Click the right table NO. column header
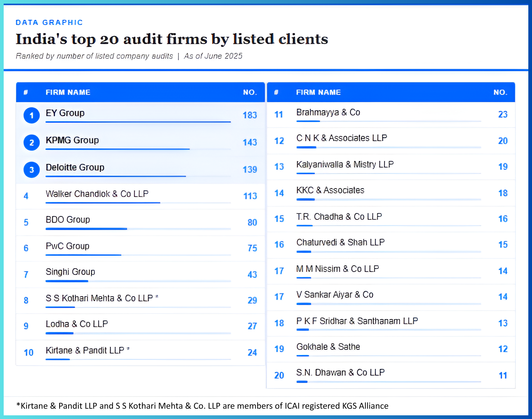This screenshot has width=532, height=419. [x=501, y=93]
